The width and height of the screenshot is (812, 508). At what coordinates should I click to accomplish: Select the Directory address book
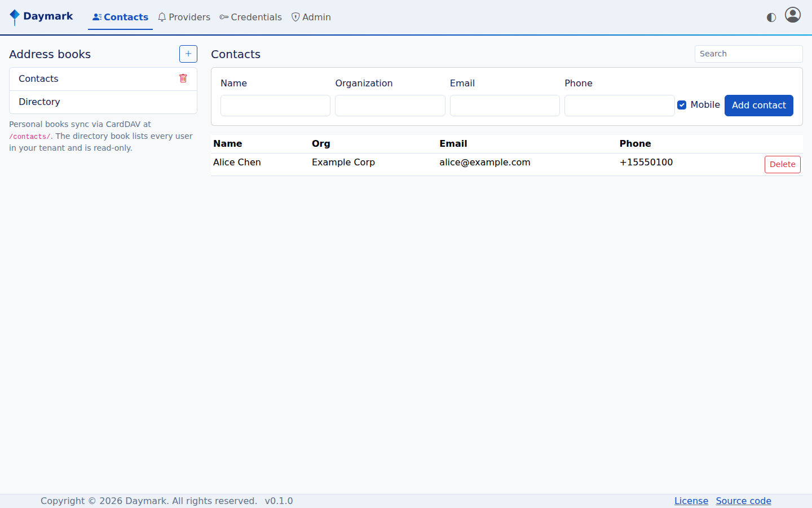pos(103,102)
